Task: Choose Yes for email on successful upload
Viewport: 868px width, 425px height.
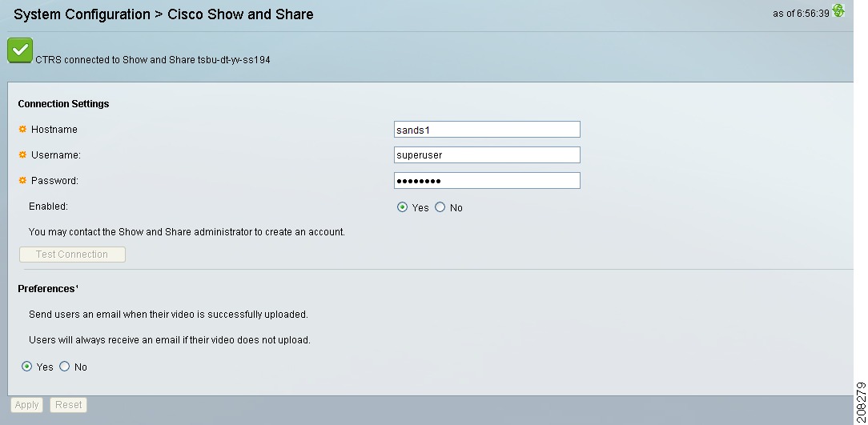Action: (x=26, y=367)
